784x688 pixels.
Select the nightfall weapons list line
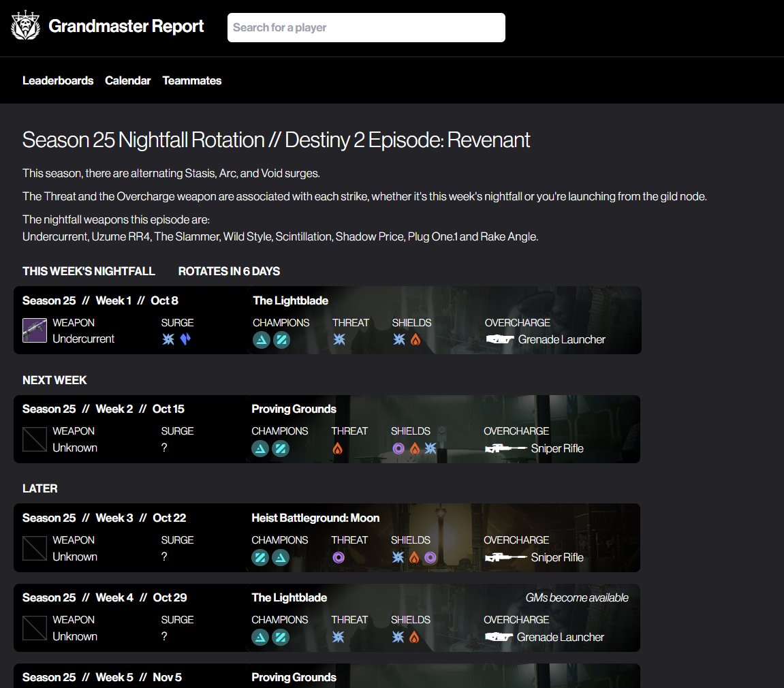click(x=280, y=236)
